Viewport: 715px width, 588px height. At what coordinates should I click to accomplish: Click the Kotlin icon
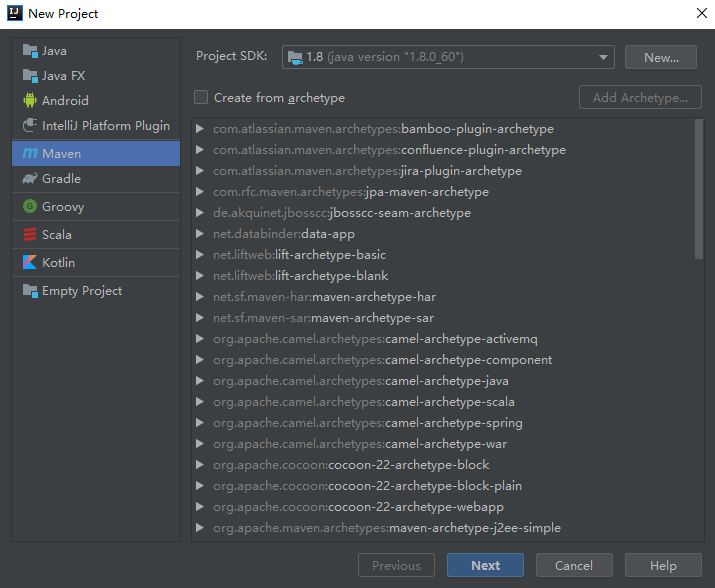tap(30, 263)
